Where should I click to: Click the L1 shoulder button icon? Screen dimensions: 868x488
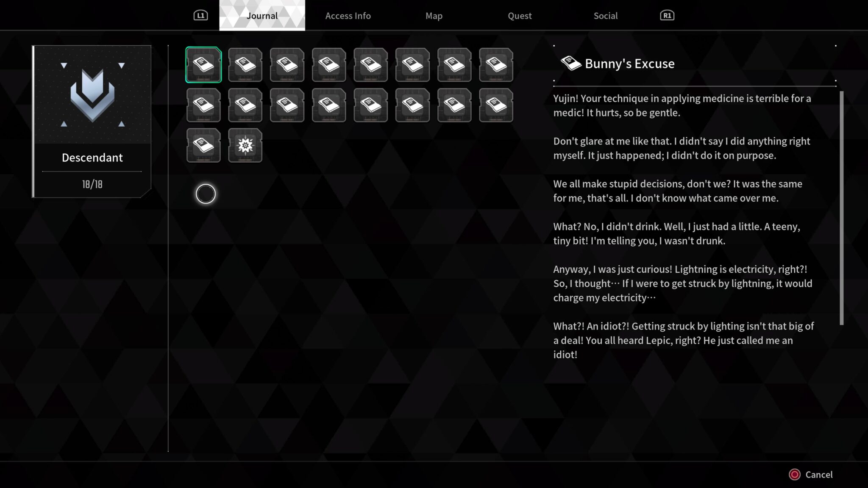(200, 16)
